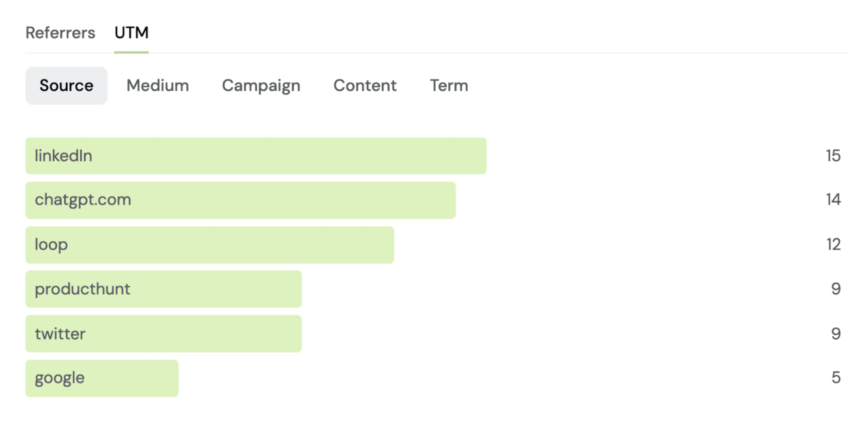868x425 pixels.
Task: Select the twitter source bar
Action: (x=163, y=334)
